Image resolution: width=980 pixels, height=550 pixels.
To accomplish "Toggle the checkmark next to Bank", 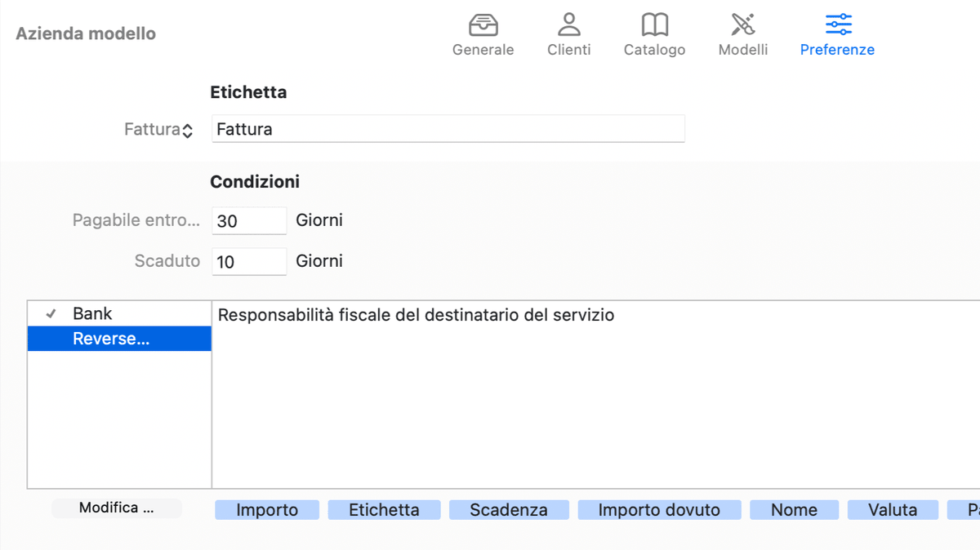I will pos(51,314).
